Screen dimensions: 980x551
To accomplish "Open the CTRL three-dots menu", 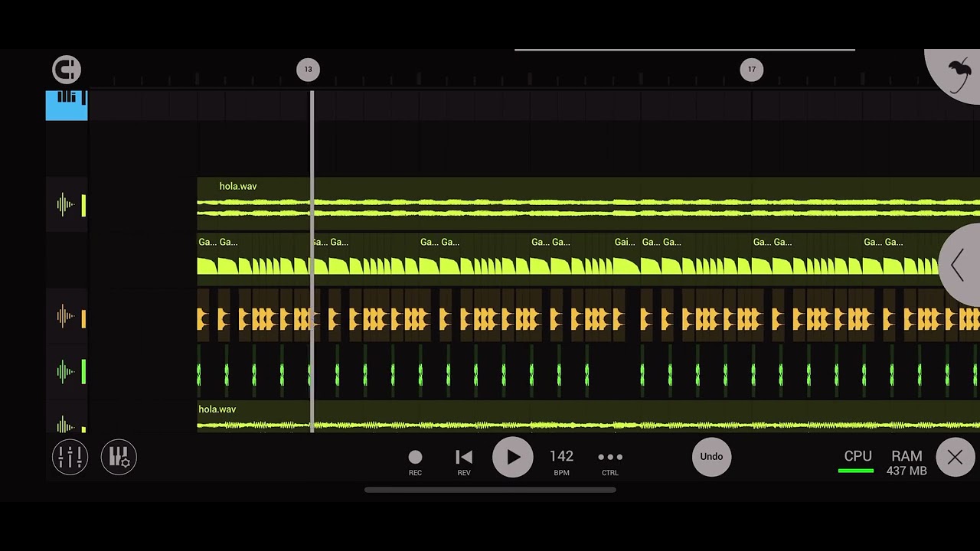I will point(610,461).
